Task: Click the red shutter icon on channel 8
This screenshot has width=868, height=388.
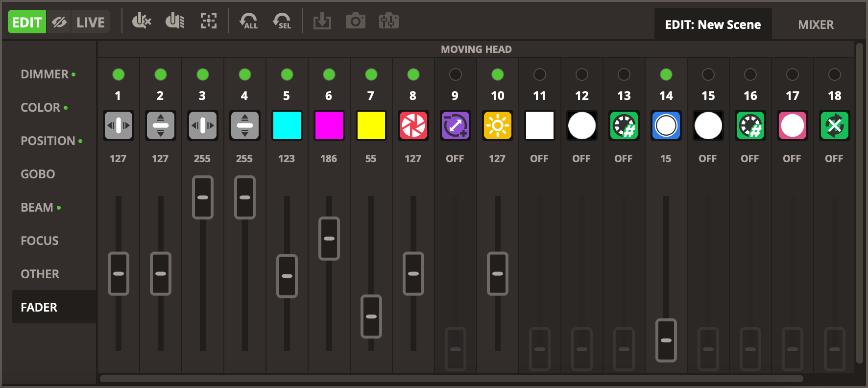Action: tap(413, 125)
